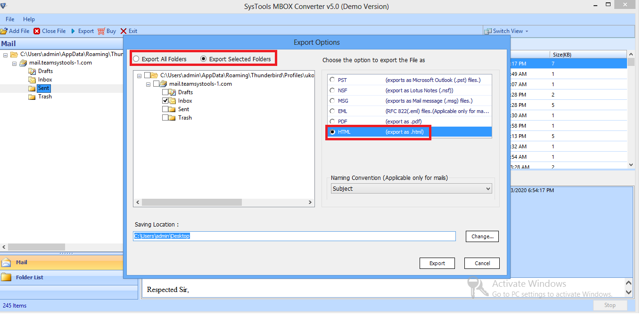Screen dimensions: 644x316
Task: Open the File menu
Action: point(10,19)
